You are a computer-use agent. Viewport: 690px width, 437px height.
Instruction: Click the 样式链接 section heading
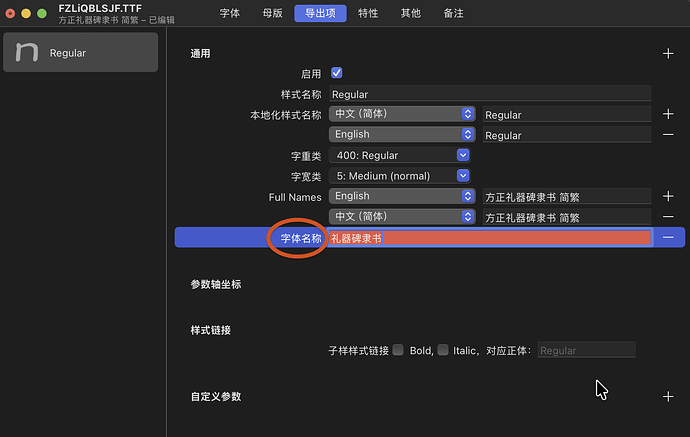click(210, 330)
